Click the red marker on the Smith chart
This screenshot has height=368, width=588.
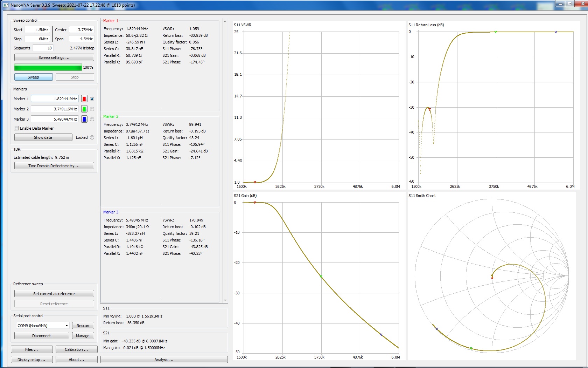point(492,278)
